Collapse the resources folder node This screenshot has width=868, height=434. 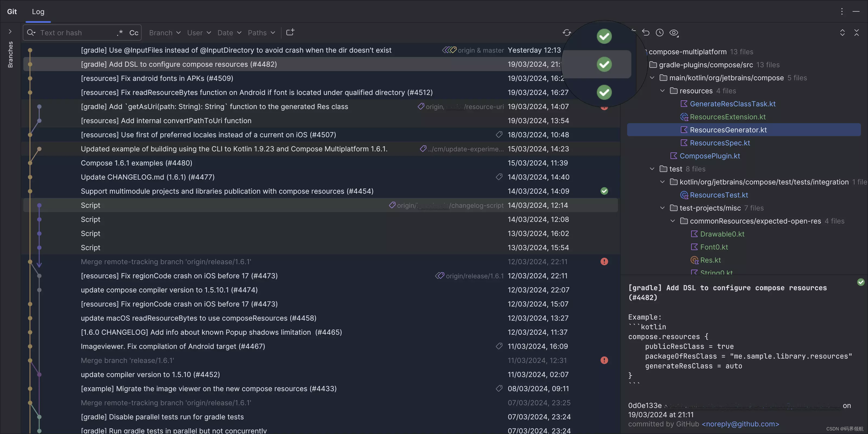click(x=662, y=91)
